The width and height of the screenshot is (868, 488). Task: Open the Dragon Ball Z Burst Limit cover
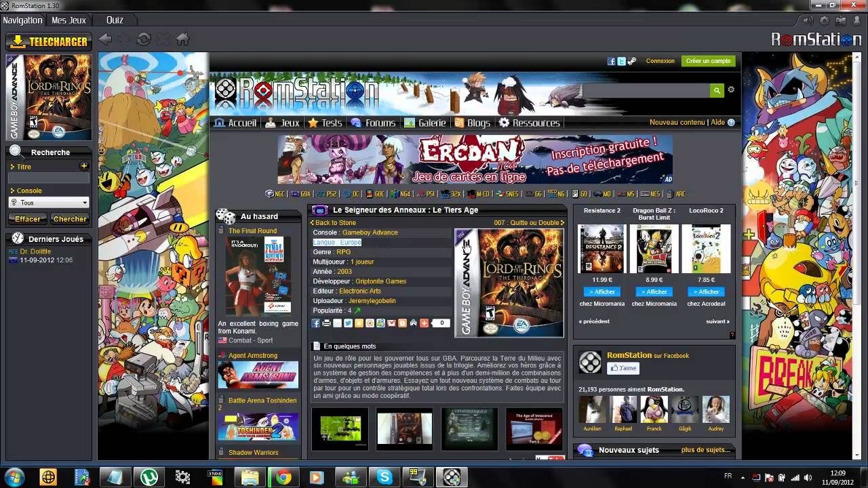click(x=654, y=249)
